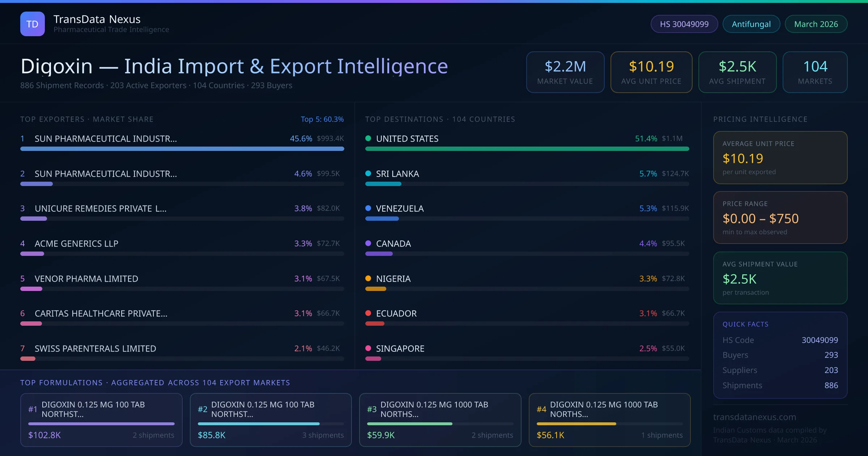This screenshot has height=456, width=868.
Task: Select the Antifungal tag pill
Action: click(x=751, y=24)
